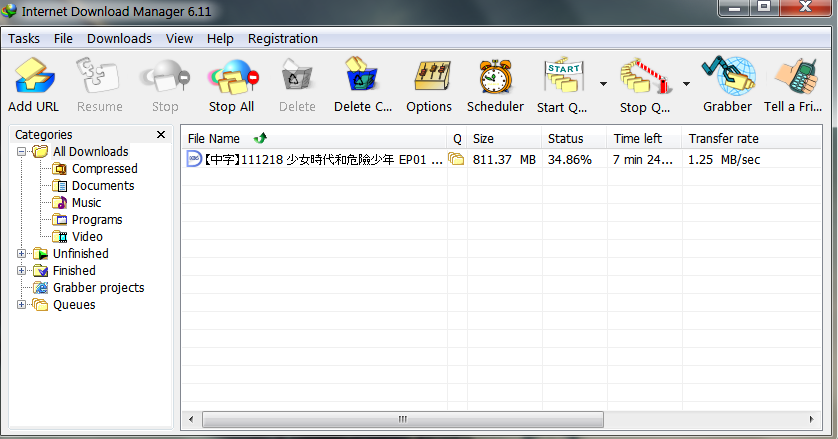The height and width of the screenshot is (439, 838).
Task: Open Options from the toolbar
Action: pyautogui.click(x=432, y=76)
